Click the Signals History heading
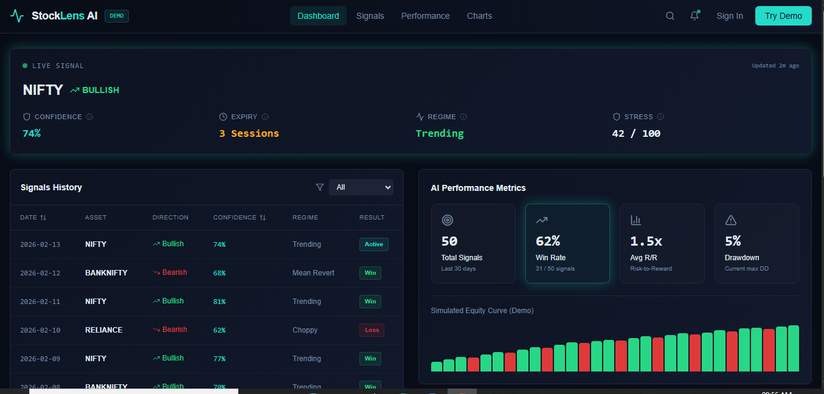Screen dimensions: 824x394 [51, 187]
